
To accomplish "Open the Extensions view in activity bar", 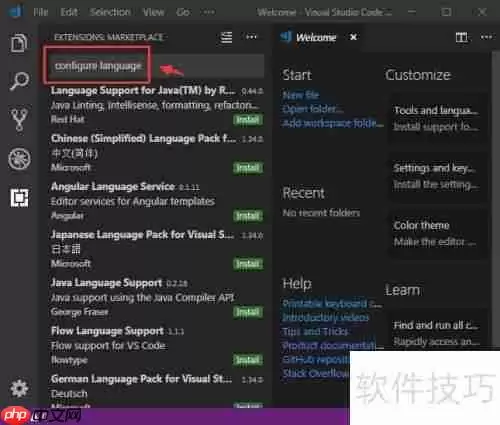I will 19,198.
